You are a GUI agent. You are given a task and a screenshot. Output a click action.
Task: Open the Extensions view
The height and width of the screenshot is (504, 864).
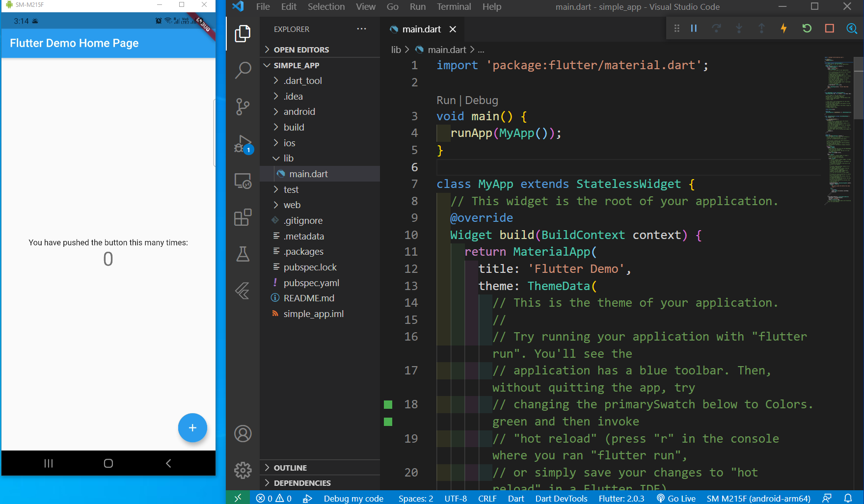pos(243,217)
